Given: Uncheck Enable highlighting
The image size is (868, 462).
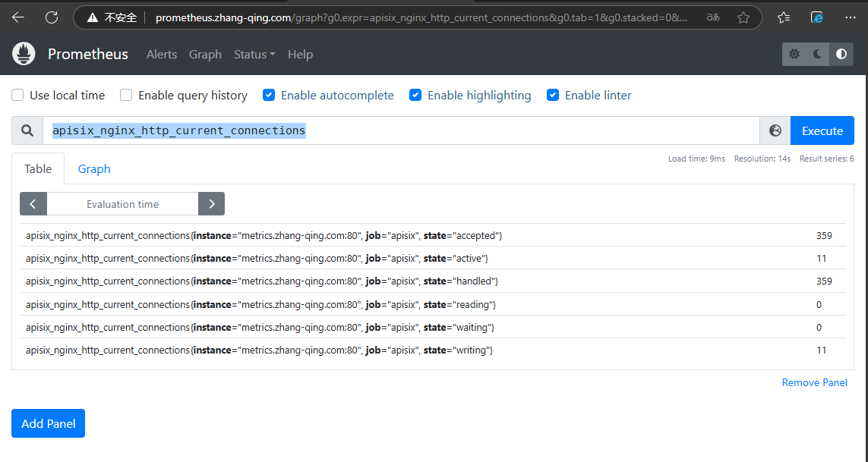Looking at the screenshot, I should 415,95.
